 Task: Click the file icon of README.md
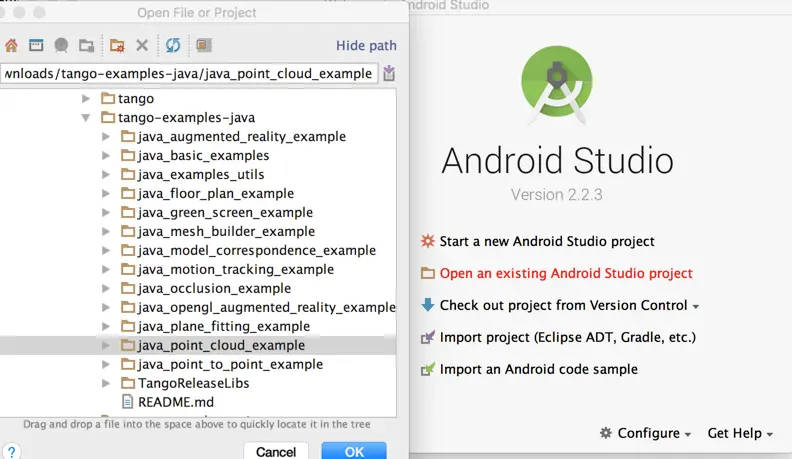(127, 402)
